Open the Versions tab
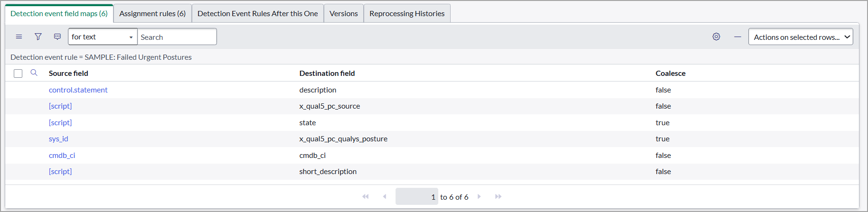 (x=344, y=13)
